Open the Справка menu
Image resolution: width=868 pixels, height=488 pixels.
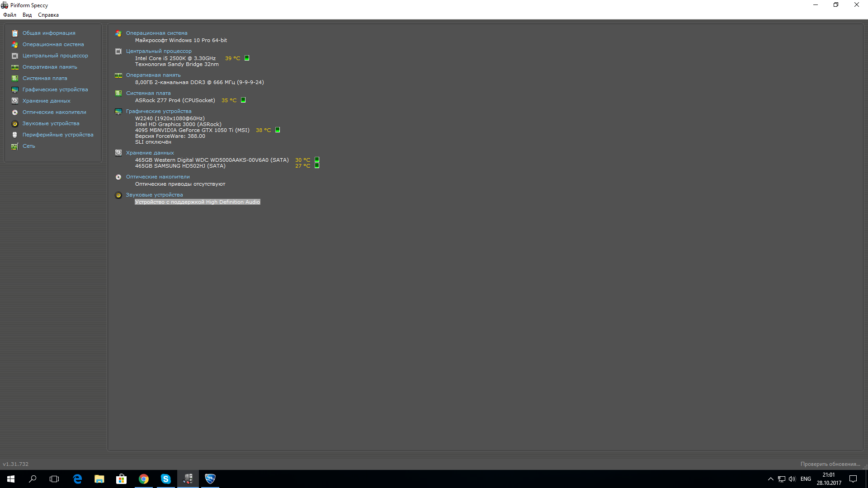tap(48, 15)
